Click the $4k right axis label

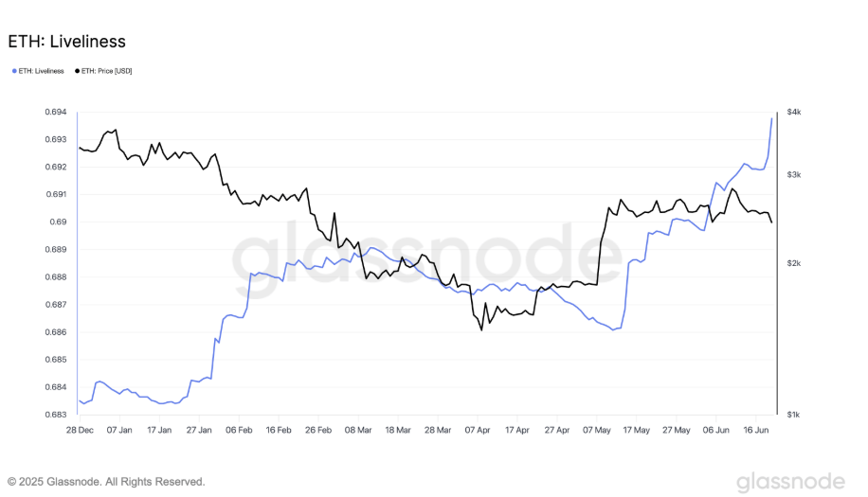click(794, 112)
